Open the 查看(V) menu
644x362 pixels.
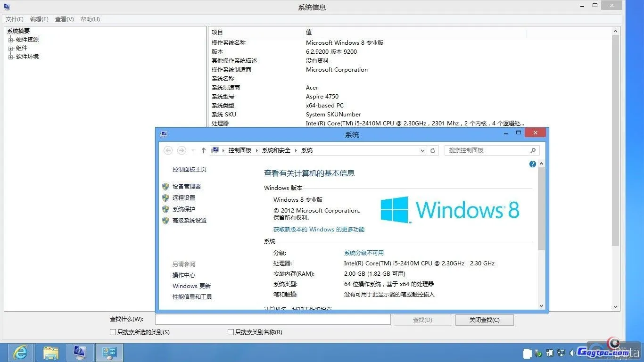click(x=64, y=19)
